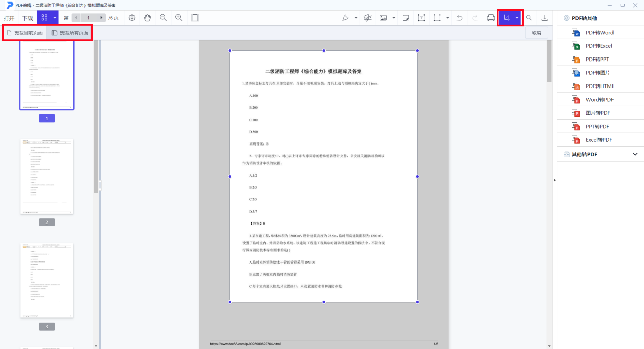Open the search magnifier in toolbar
This screenshot has height=349, width=644.
click(529, 18)
